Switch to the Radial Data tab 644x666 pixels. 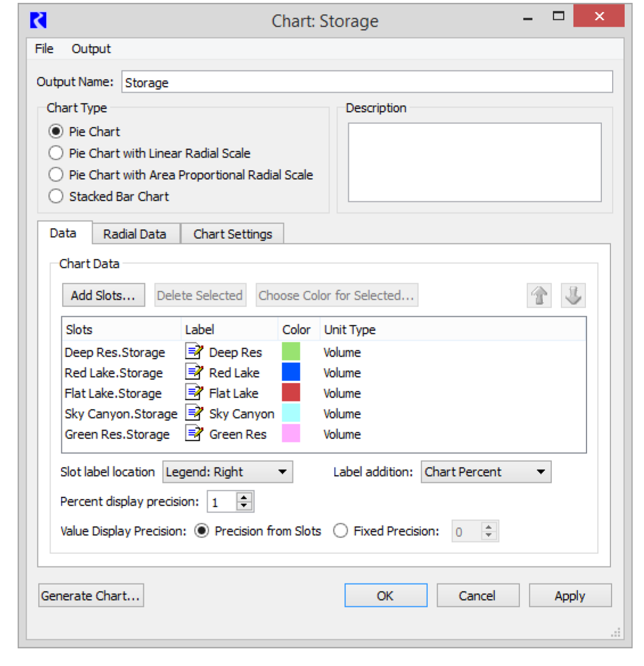coord(135,234)
